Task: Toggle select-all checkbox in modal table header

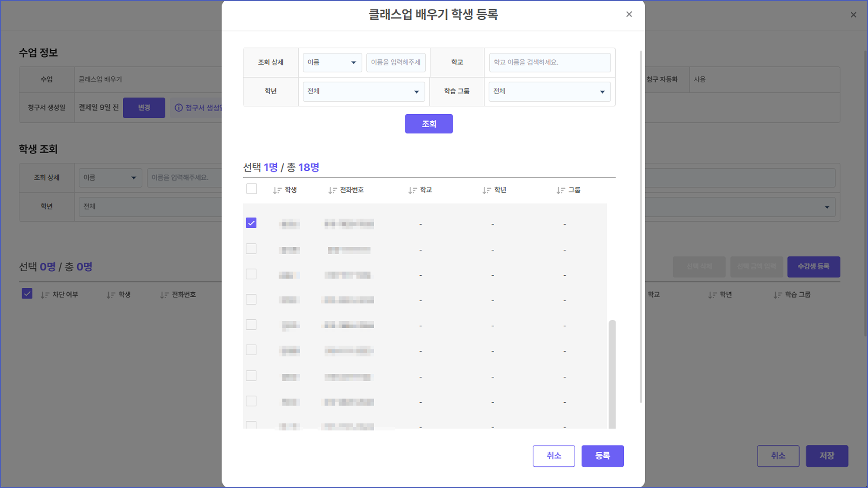Action: tap(251, 189)
